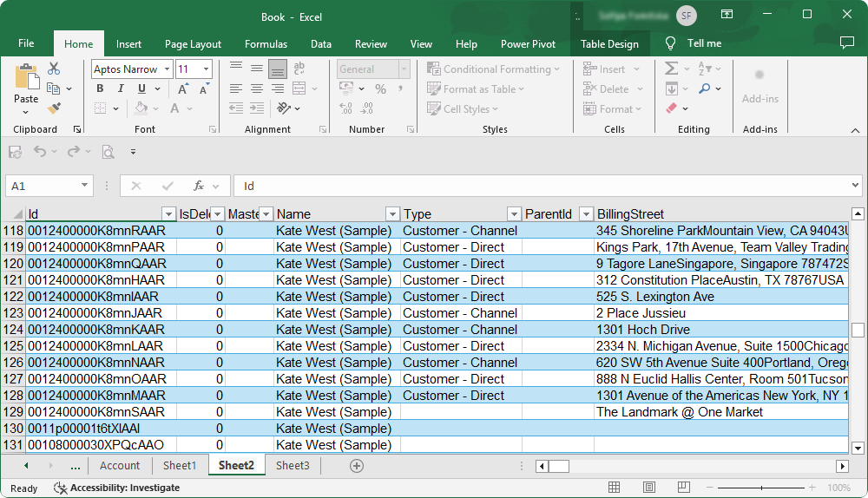This screenshot has height=498, width=868.
Task: Align text left
Action: tap(236, 88)
